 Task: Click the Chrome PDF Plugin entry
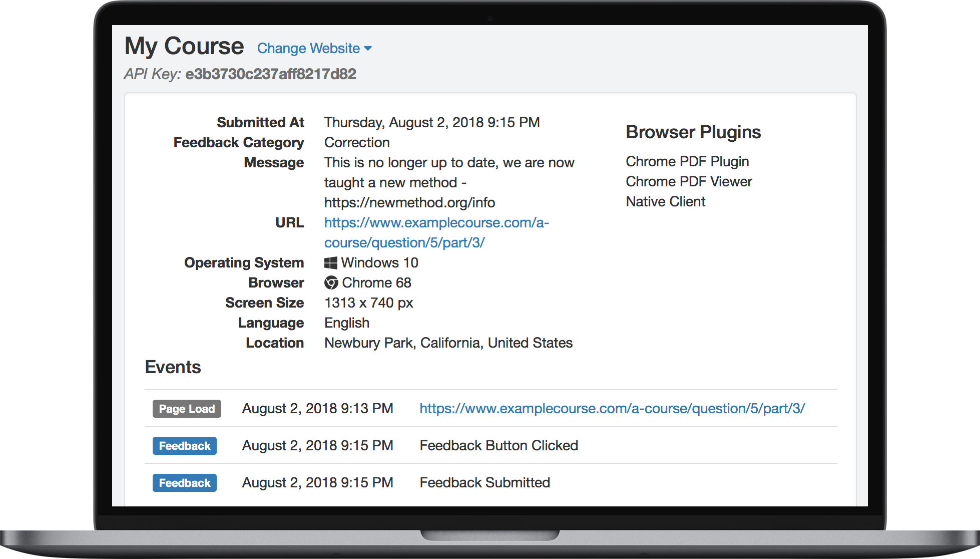[687, 162]
